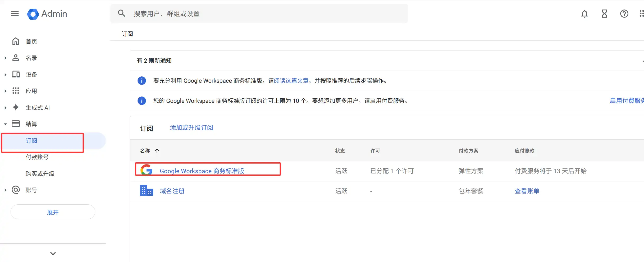The width and height of the screenshot is (644, 262).
Task: Focus the 搜索用户、群组或设置 search field
Action: point(264,13)
